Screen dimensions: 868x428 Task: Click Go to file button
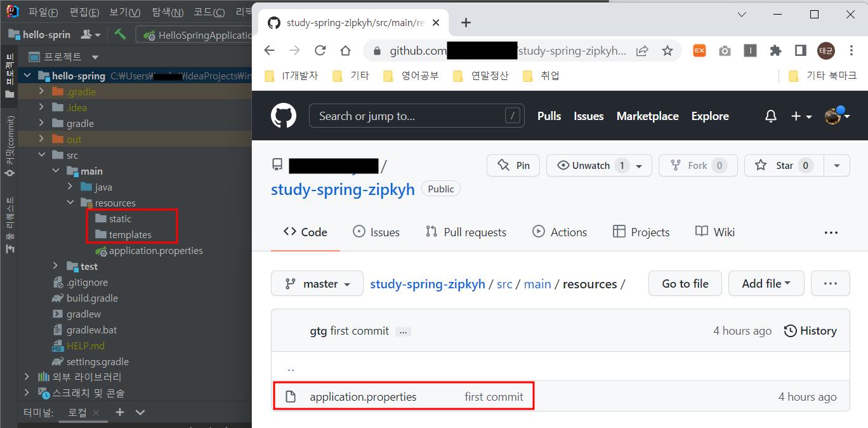685,284
